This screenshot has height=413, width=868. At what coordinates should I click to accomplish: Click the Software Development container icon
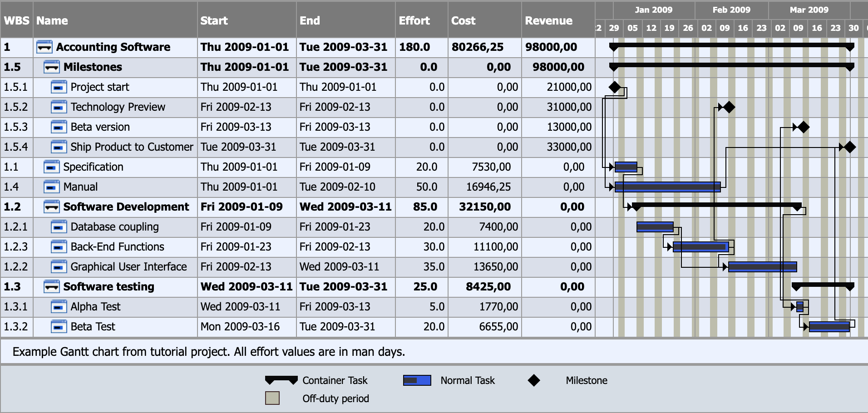point(51,206)
